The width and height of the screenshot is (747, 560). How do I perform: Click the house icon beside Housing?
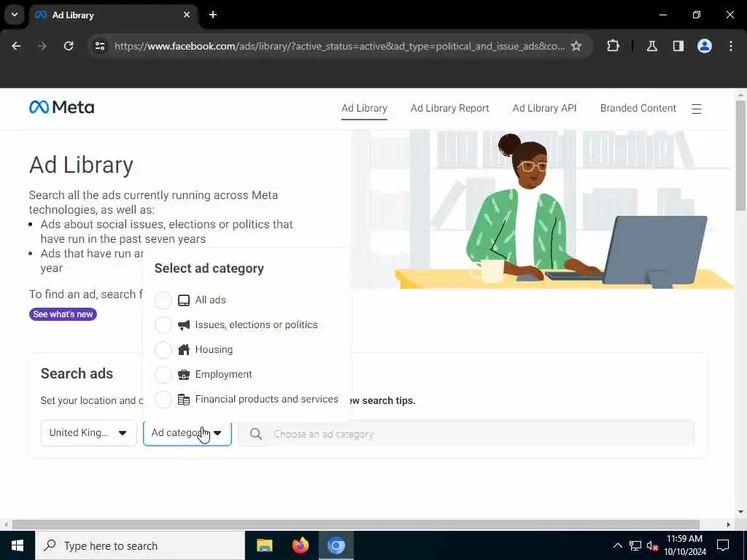[183, 349]
